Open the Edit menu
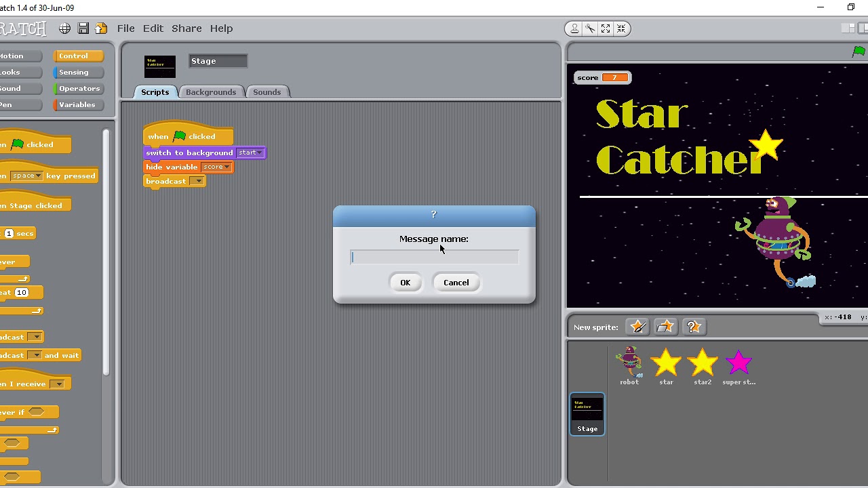 point(153,28)
